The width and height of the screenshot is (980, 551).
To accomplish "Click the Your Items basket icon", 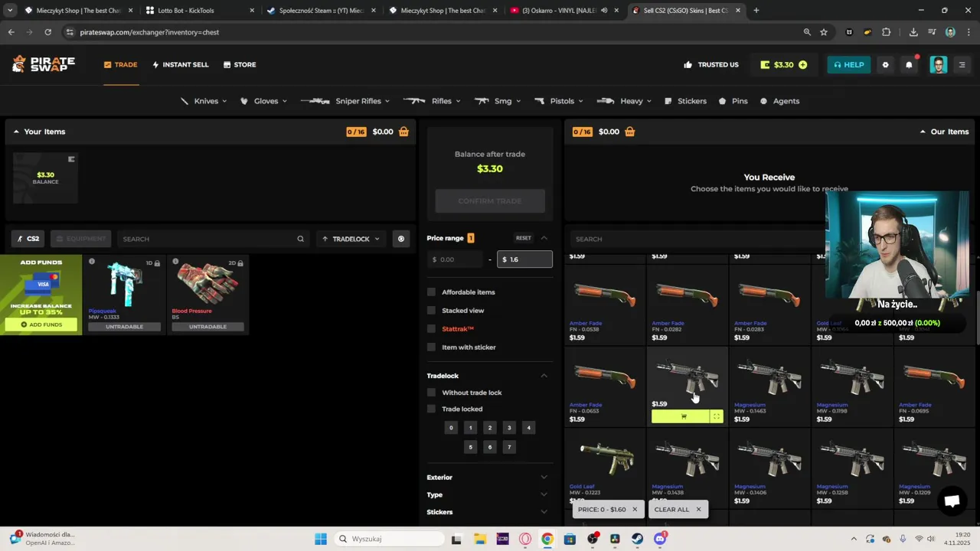I will tap(403, 132).
